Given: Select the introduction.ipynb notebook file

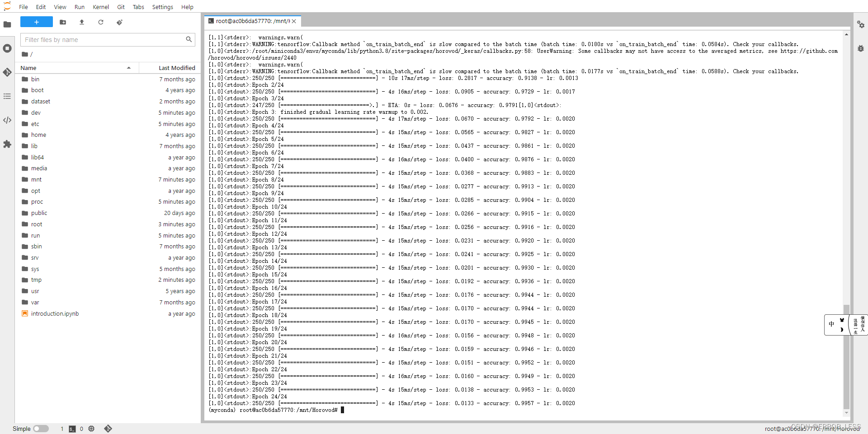Looking at the screenshot, I should tap(108, 313).
